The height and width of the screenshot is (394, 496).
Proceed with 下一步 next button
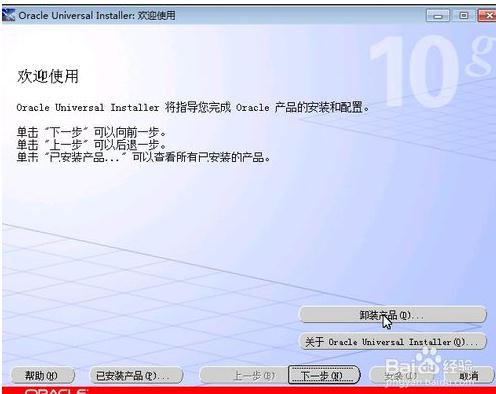[x=324, y=375]
